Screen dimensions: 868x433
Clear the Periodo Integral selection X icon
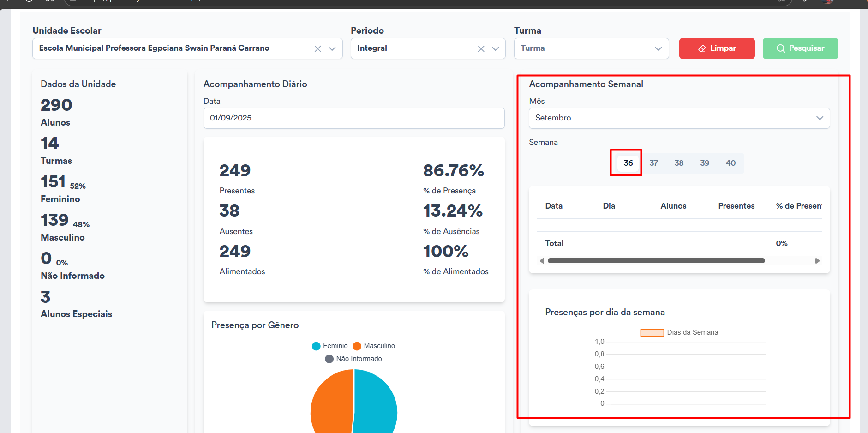481,49
